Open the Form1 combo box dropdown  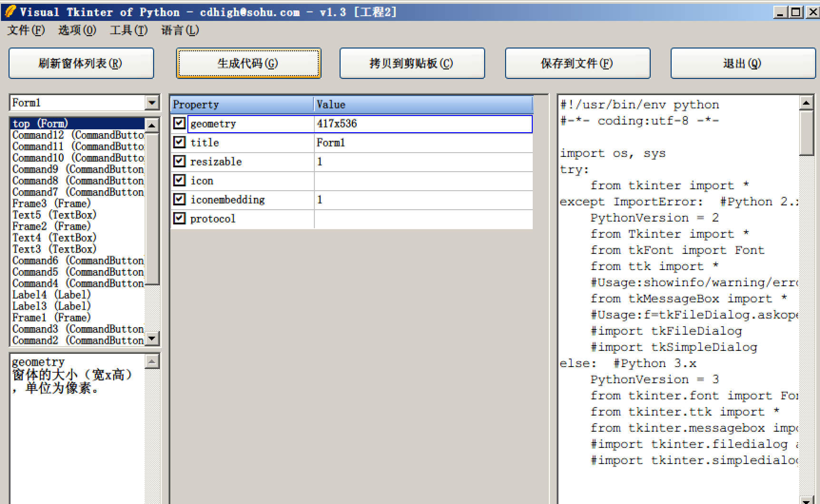click(152, 102)
